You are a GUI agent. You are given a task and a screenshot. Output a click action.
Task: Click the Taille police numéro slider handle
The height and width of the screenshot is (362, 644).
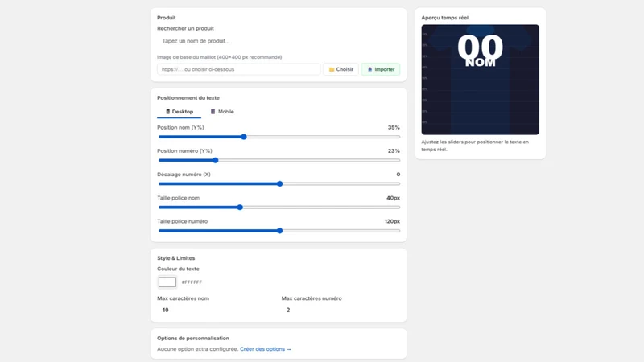coord(279,231)
